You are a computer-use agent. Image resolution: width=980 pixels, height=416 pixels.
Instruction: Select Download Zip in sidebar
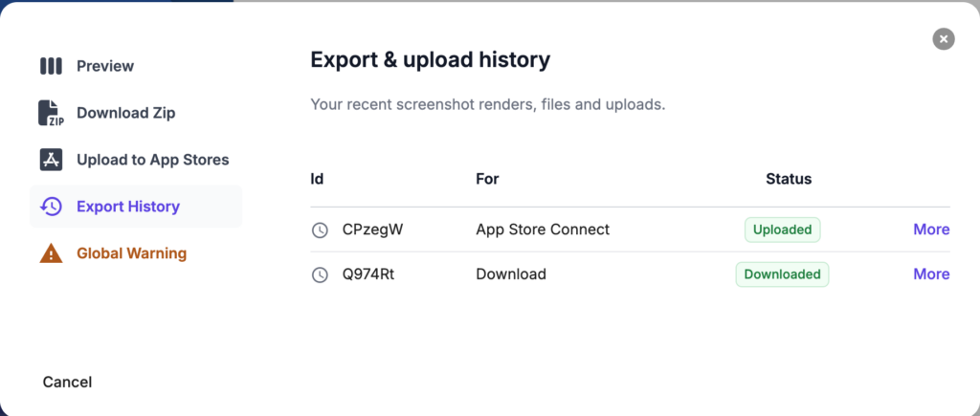point(125,113)
